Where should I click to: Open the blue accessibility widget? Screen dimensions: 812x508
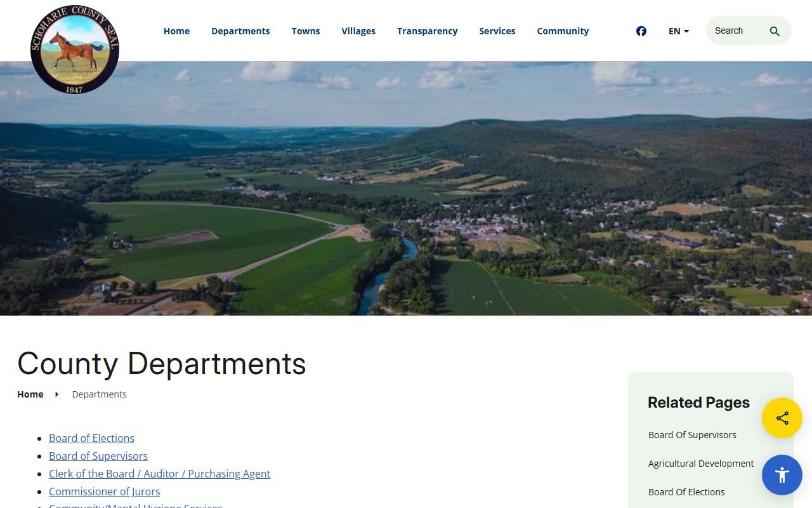coord(782,475)
